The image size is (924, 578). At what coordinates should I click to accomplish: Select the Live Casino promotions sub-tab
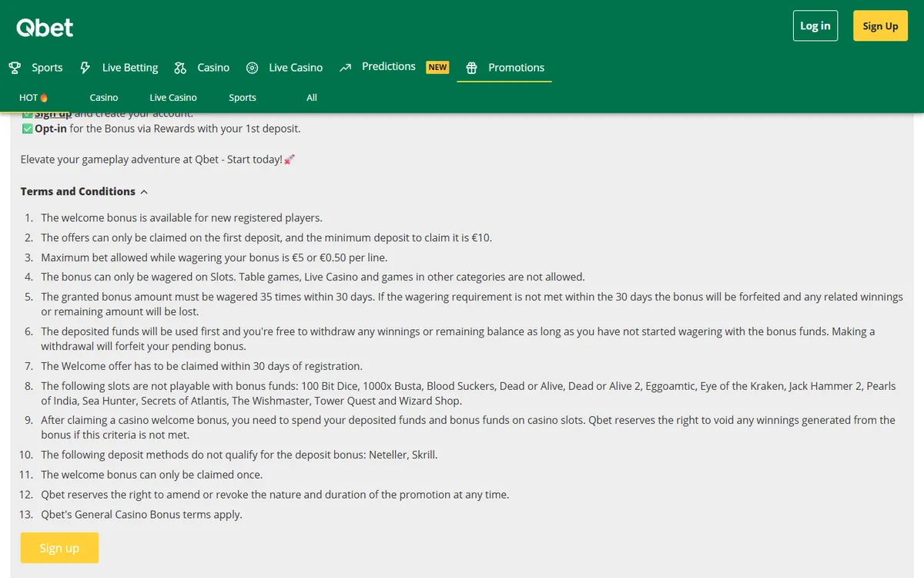173,98
